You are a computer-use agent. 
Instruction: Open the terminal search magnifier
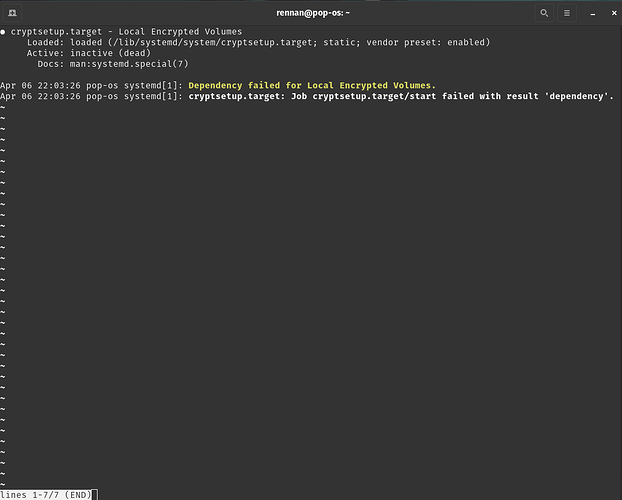(544, 13)
